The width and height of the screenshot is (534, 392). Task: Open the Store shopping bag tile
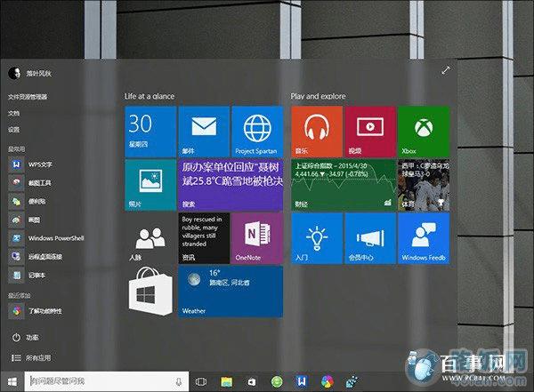pos(150,292)
